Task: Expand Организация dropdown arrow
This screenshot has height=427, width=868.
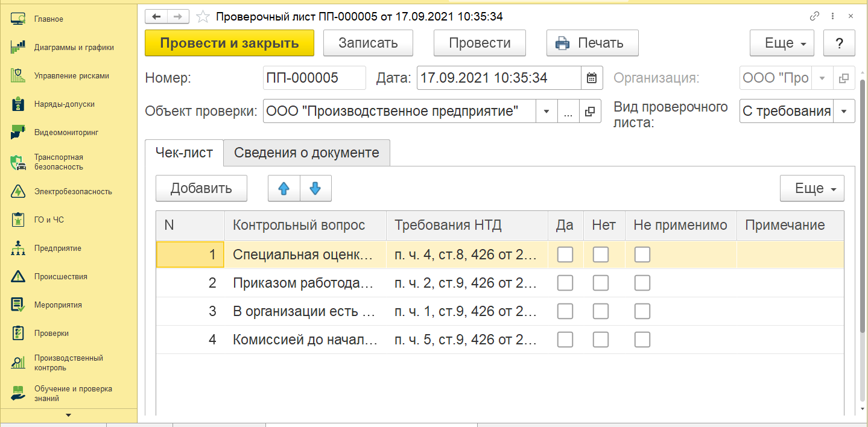Action: click(822, 78)
